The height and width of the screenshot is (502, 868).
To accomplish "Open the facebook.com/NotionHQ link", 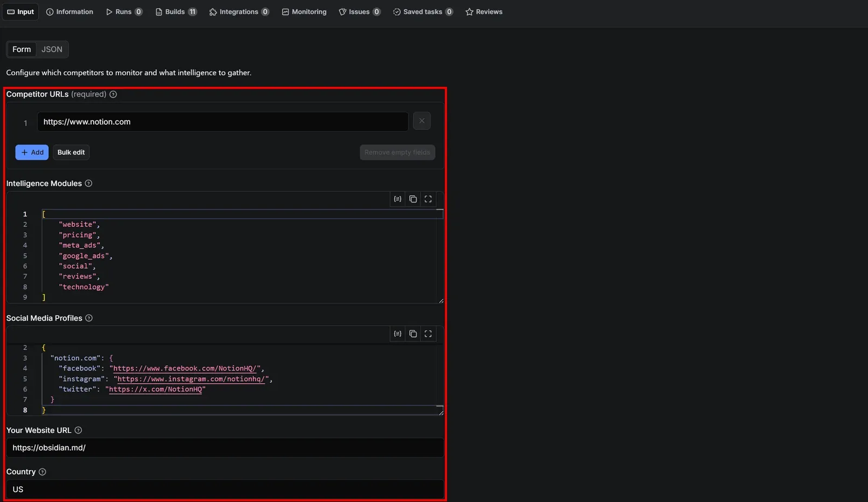I will 184,368.
